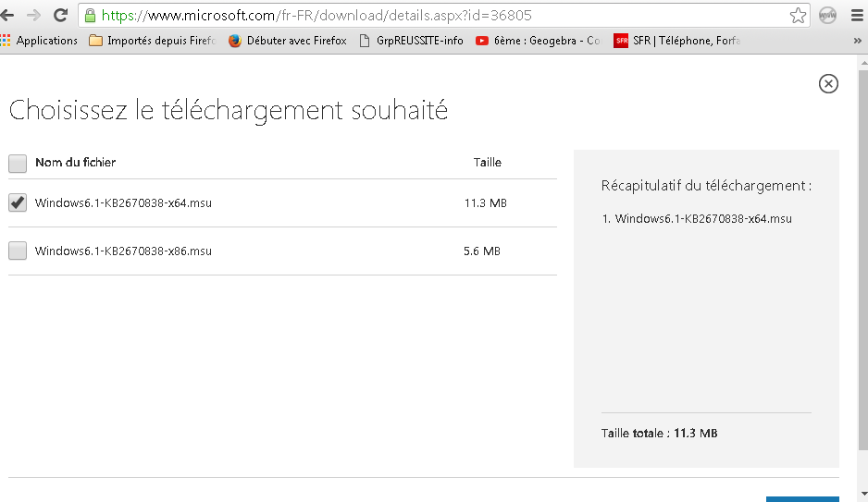Toggle the select-all checkbox beside Nom du fichier
The height and width of the screenshot is (502, 868).
click(x=18, y=164)
